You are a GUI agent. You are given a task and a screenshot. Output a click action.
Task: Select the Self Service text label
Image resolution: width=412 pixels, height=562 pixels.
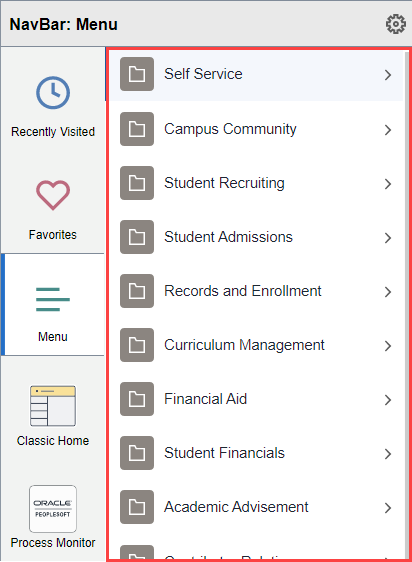203,74
